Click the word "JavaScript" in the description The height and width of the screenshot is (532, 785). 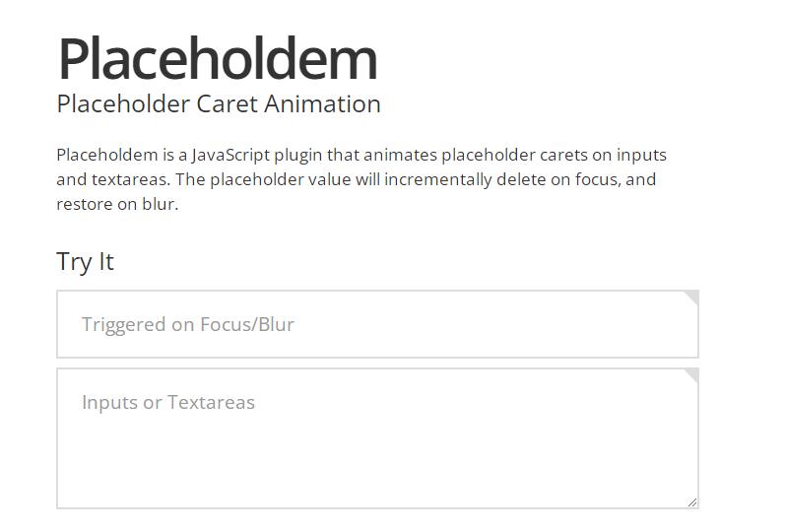point(230,155)
